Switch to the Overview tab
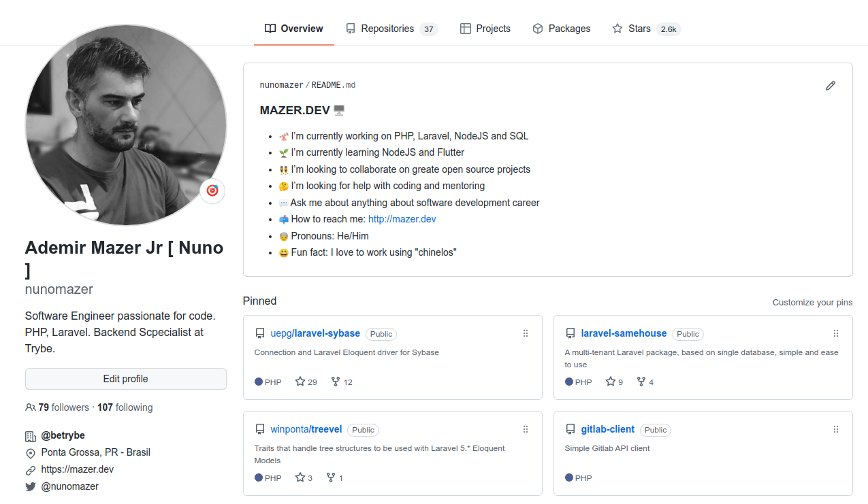Image resolution: width=868 pixels, height=504 pixels. point(294,29)
